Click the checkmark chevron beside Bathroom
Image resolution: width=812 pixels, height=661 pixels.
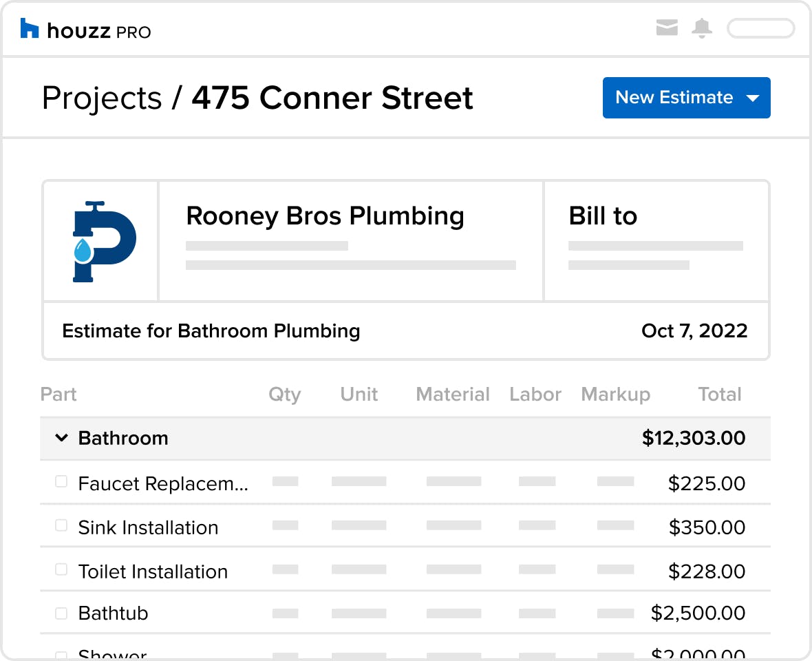click(x=61, y=438)
